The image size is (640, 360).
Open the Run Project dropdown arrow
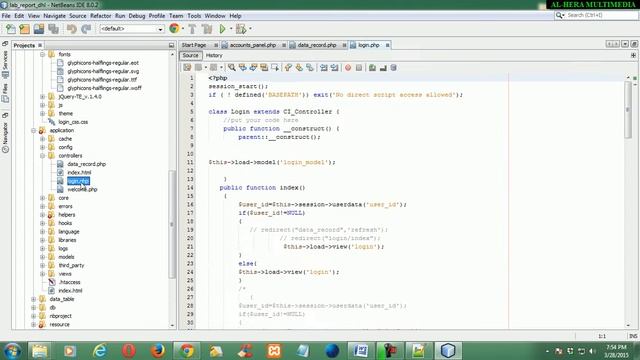point(231,29)
